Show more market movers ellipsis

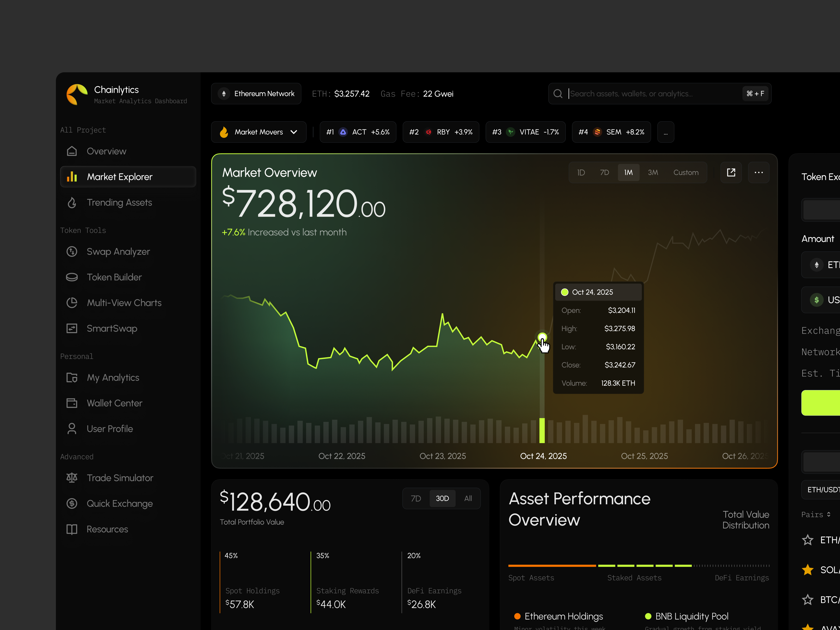pyautogui.click(x=666, y=132)
